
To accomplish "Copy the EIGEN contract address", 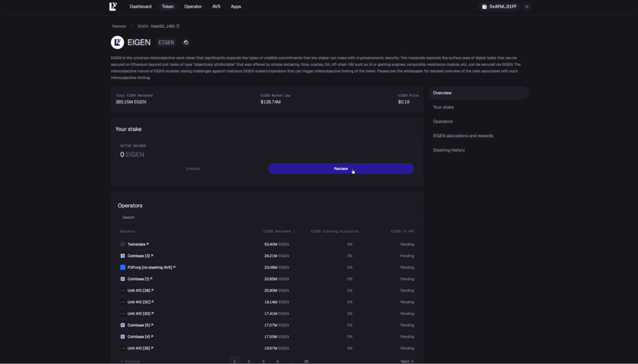I will pos(178,26).
